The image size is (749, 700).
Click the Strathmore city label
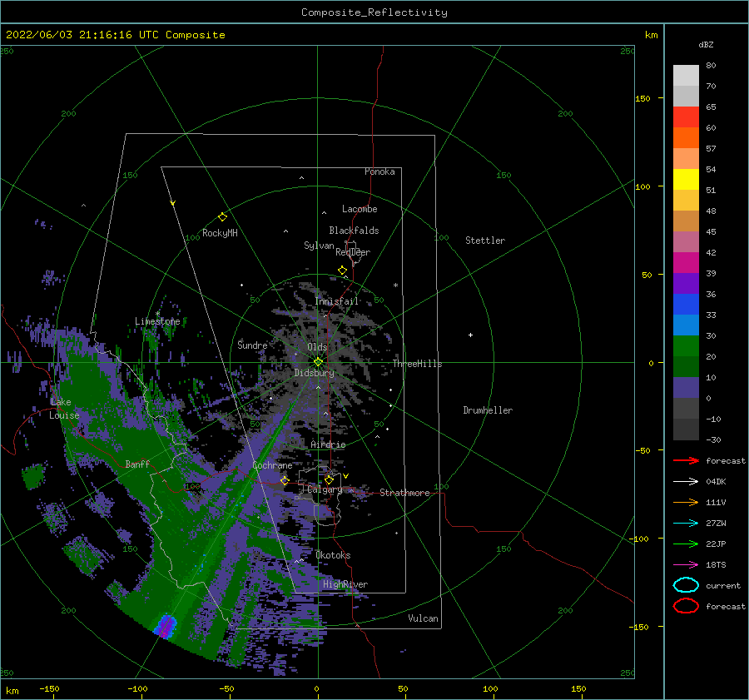(405, 493)
